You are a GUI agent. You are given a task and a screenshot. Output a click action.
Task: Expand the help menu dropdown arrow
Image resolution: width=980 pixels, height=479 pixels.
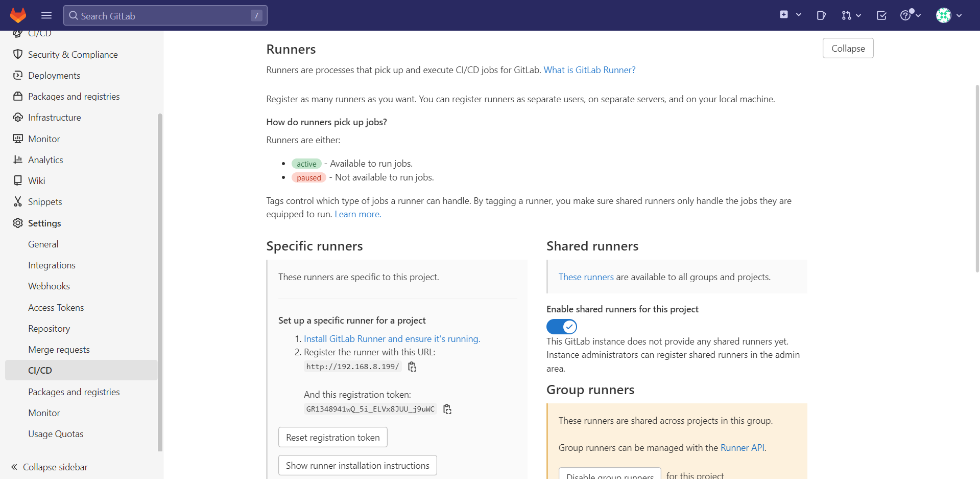[918, 15]
